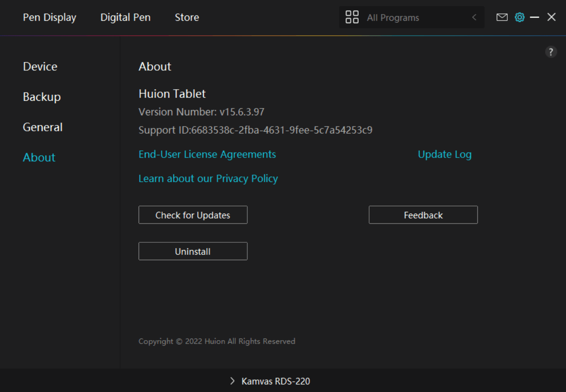Open the mail messages icon
This screenshot has height=392, width=566.
click(502, 17)
